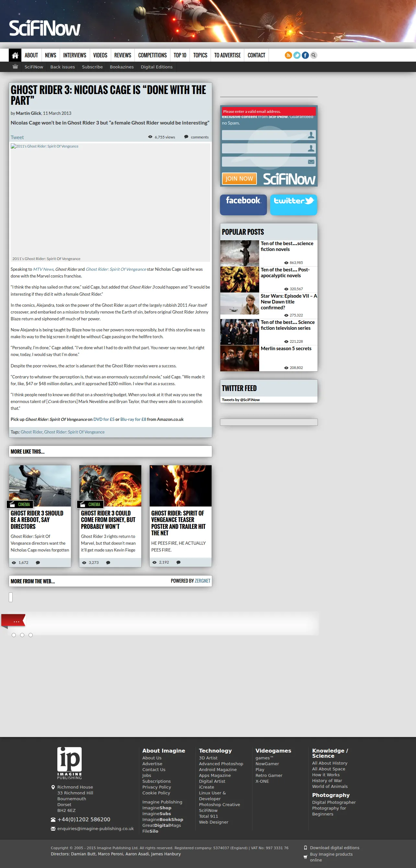416x868 pixels.
Task: Open Ten of the best Post-apocalyptic novels
Action: click(285, 273)
